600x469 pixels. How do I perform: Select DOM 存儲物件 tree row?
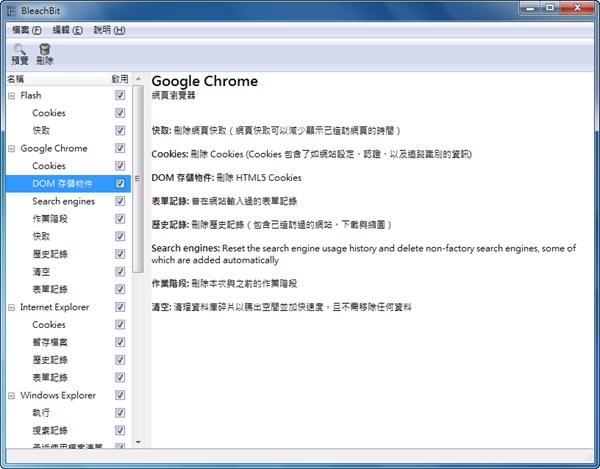click(x=68, y=184)
